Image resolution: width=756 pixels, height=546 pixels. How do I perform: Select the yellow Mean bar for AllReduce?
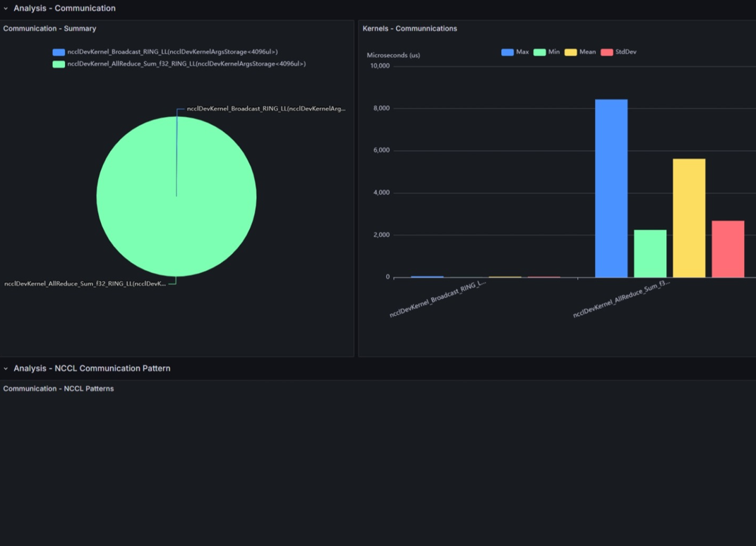pyautogui.click(x=688, y=218)
